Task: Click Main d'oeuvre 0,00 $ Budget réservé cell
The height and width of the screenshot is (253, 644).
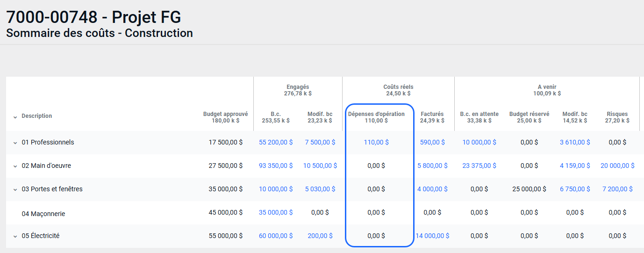Action: [530, 166]
